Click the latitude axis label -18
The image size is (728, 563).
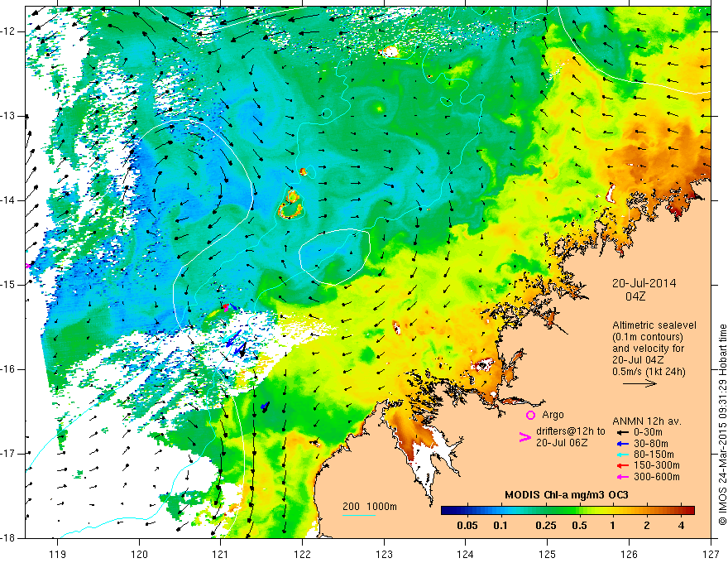(x=9, y=537)
